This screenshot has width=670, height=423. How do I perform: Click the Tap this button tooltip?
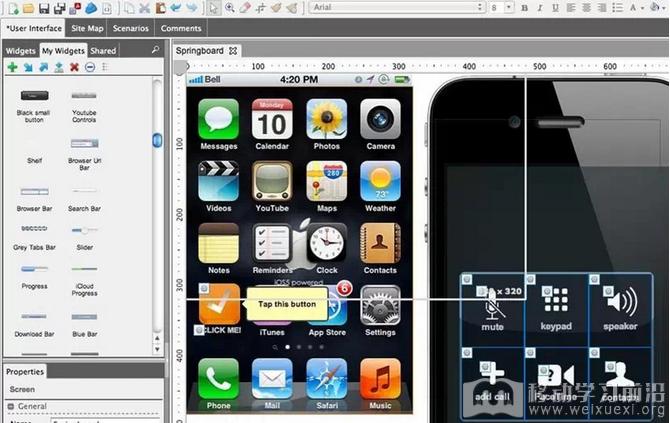(x=287, y=304)
